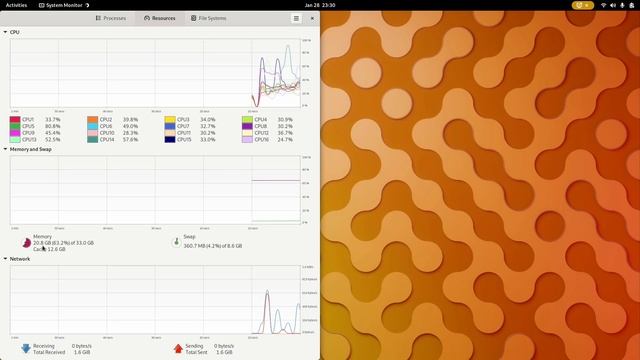Viewport: 640px width, 360px height.
Task: Change the CPU1 color swatch
Action: coord(15,120)
